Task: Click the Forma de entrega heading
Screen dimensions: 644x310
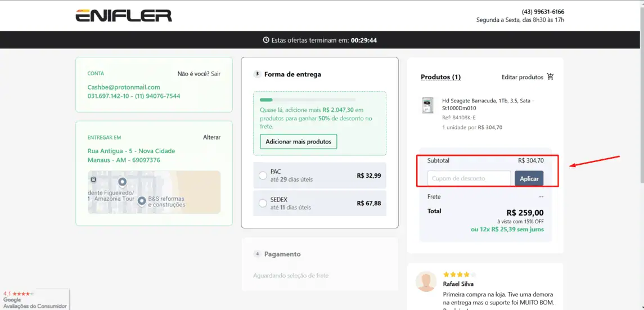Action: coord(292,74)
